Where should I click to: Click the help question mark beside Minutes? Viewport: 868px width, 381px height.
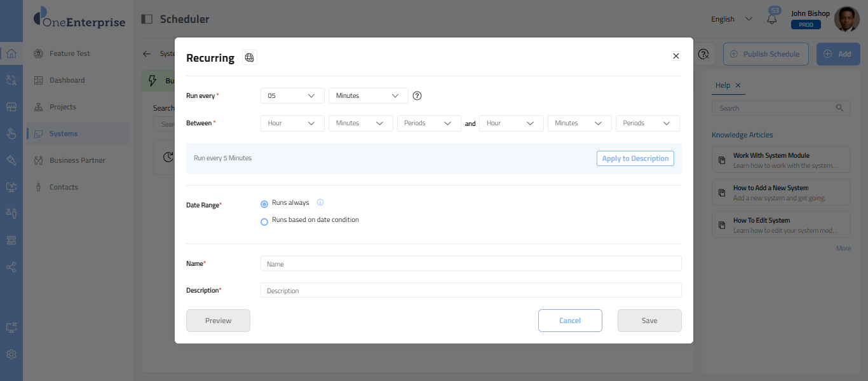tap(417, 96)
